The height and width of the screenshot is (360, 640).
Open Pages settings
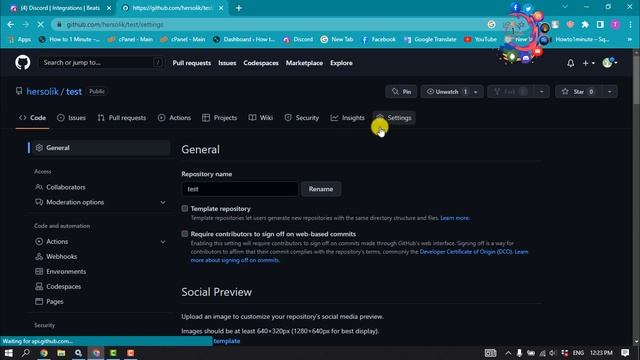[x=100, y=302]
